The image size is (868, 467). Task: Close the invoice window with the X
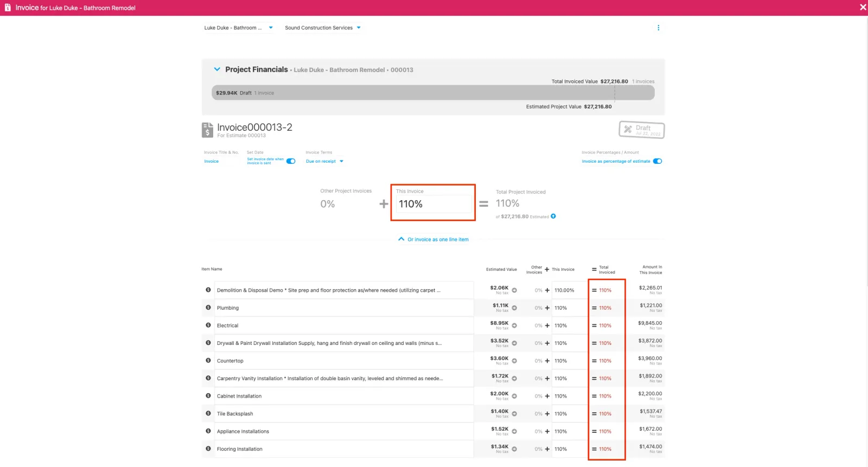(x=863, y=8)
